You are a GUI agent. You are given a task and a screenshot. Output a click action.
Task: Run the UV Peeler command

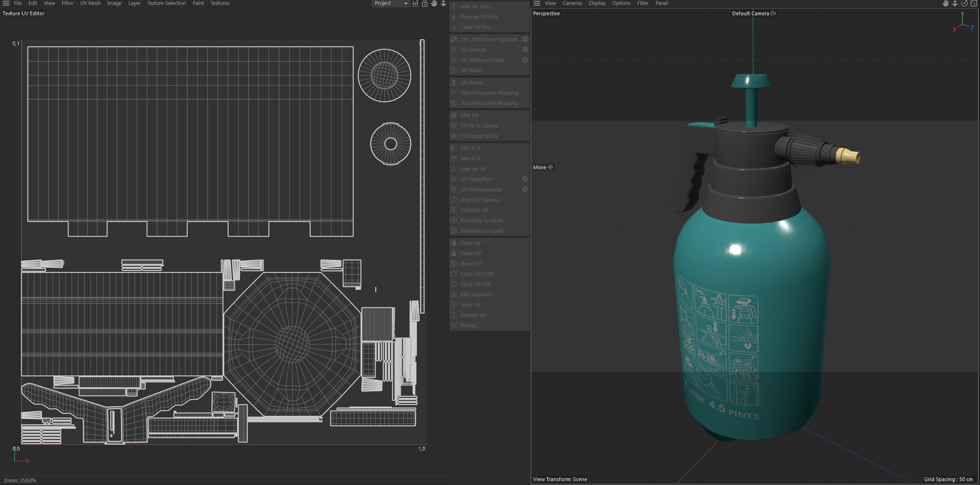point(489,83)
